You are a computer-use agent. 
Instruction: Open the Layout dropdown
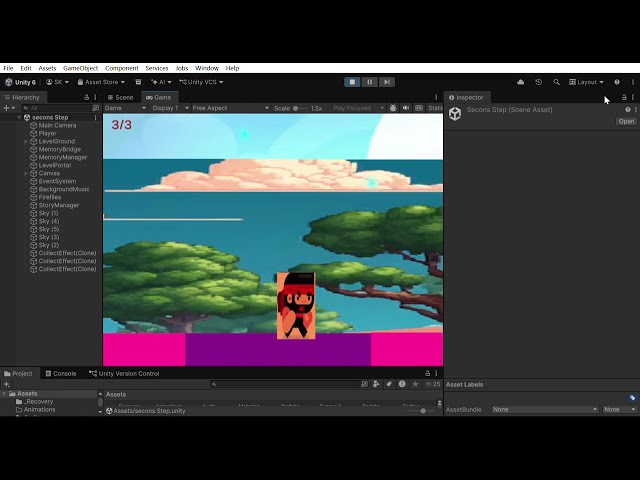pyautogui.click(x=586, y=82)
